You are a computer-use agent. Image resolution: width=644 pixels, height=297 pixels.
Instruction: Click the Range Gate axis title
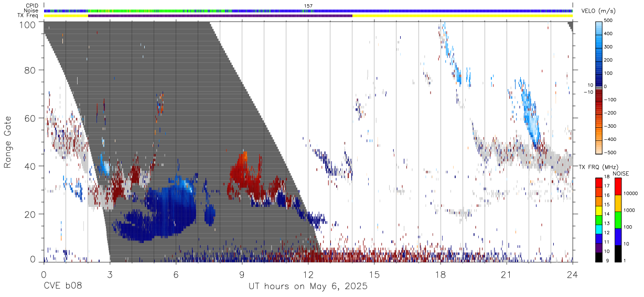pyautogui.click(x=8, y=142)
